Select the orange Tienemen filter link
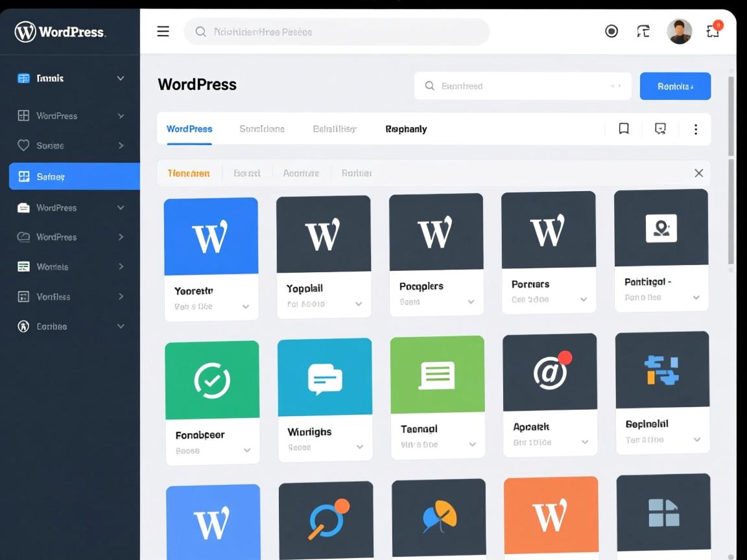This screenshot has height=560, width=747. click(x=189, y=173)
